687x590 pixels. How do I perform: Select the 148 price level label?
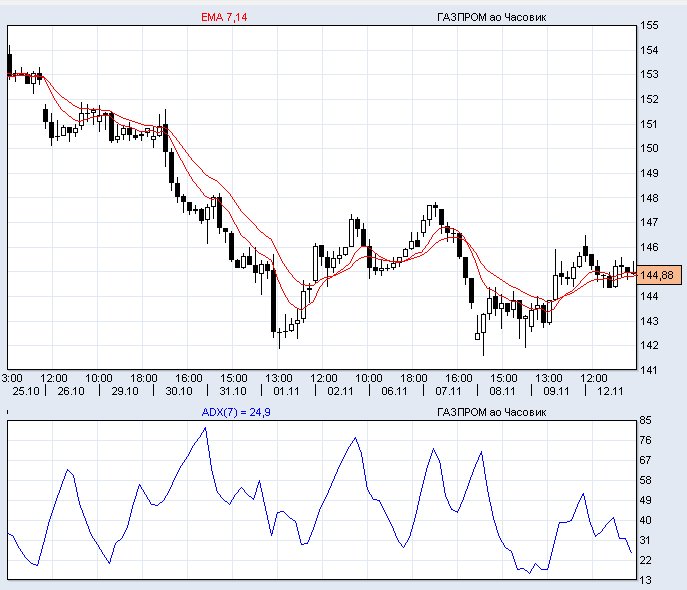tap(649, 198)
